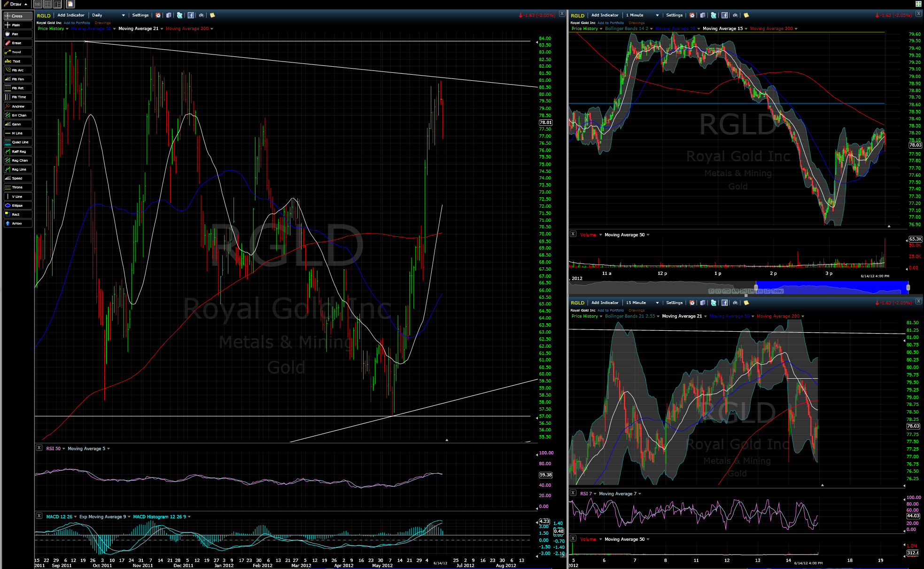Click the Add to Portfolio link

click(77, 23)
